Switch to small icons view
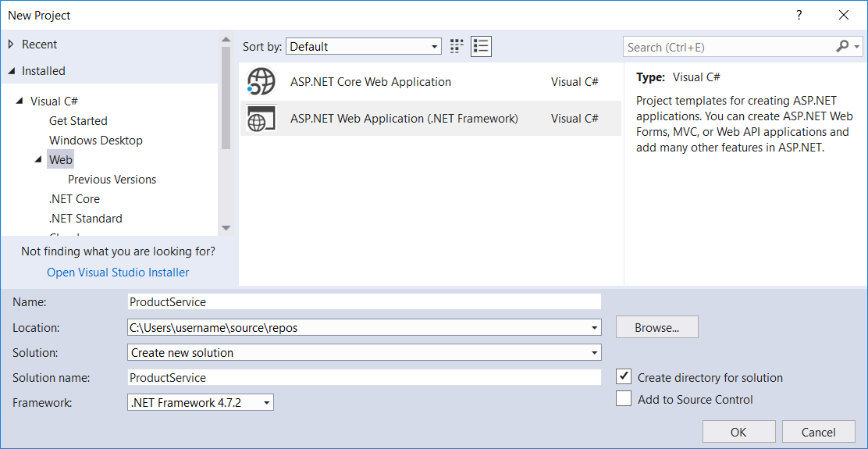Screen dimensions: 868x449 click(x=457, y=47)
